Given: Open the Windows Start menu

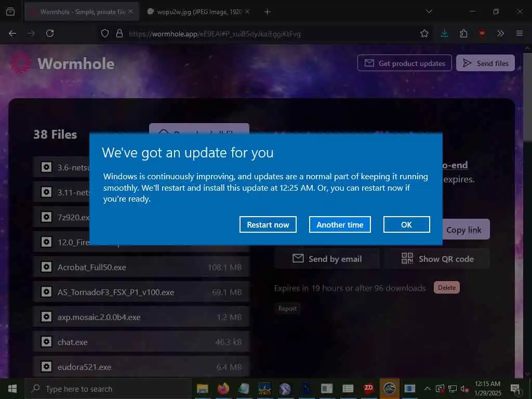Looking at the screenshot, I should (12, 389).
